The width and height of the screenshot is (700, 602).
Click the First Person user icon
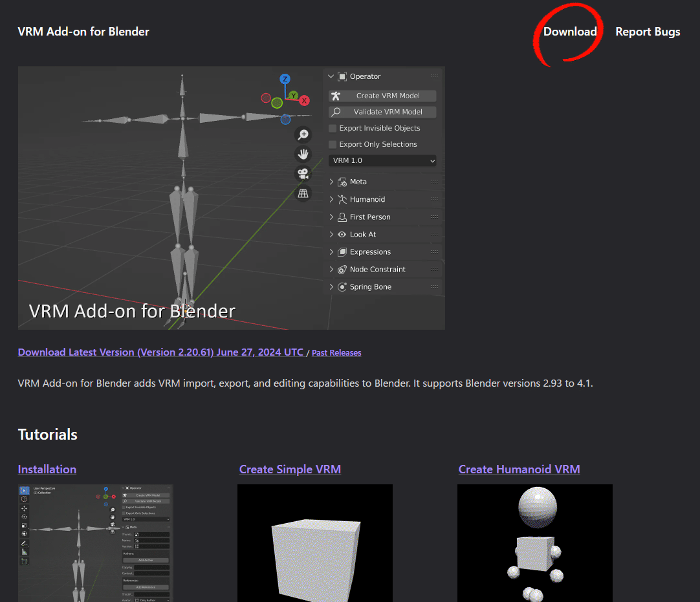click(342, 217)
